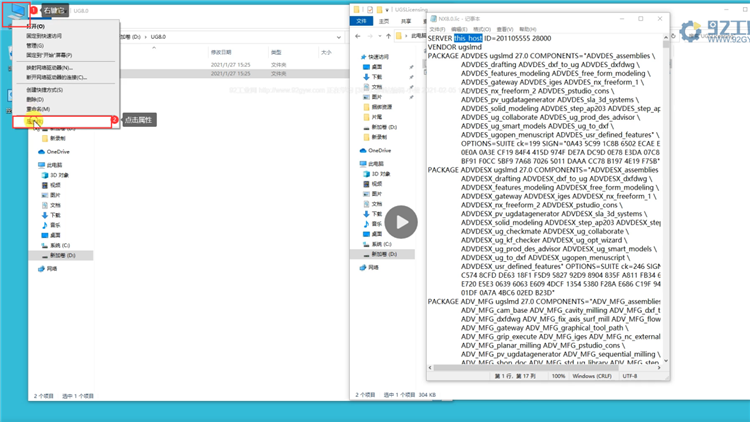Click the Up arrow in UGSLicensing Explorer
The image size is (750, 422).
(388, 36)
